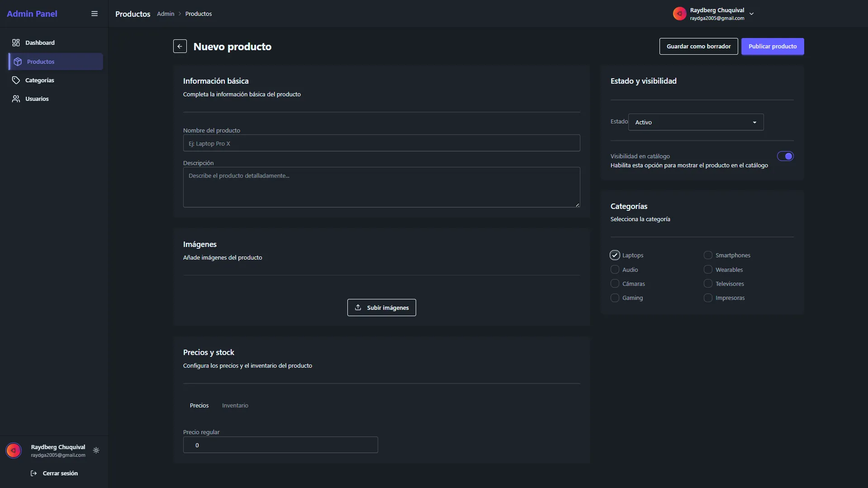Click the user avatar in top header
Image resolution: width=868 pixels, height=488 pixels.
tap(679, 14)
